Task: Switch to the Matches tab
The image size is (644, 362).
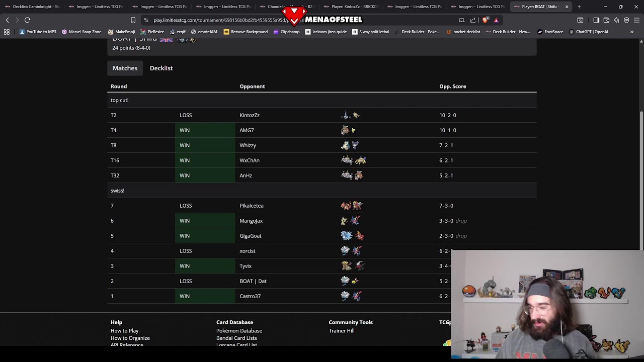Action: click(125, 68)
